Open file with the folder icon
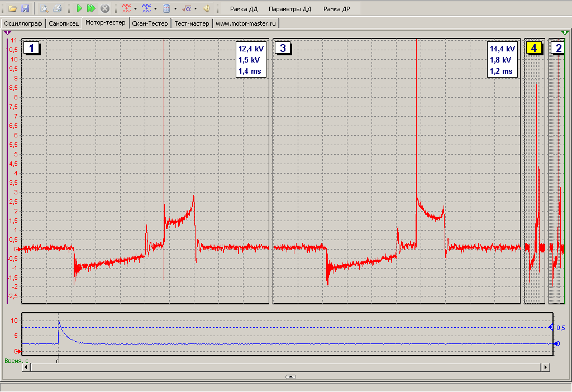 click(13, 8)
